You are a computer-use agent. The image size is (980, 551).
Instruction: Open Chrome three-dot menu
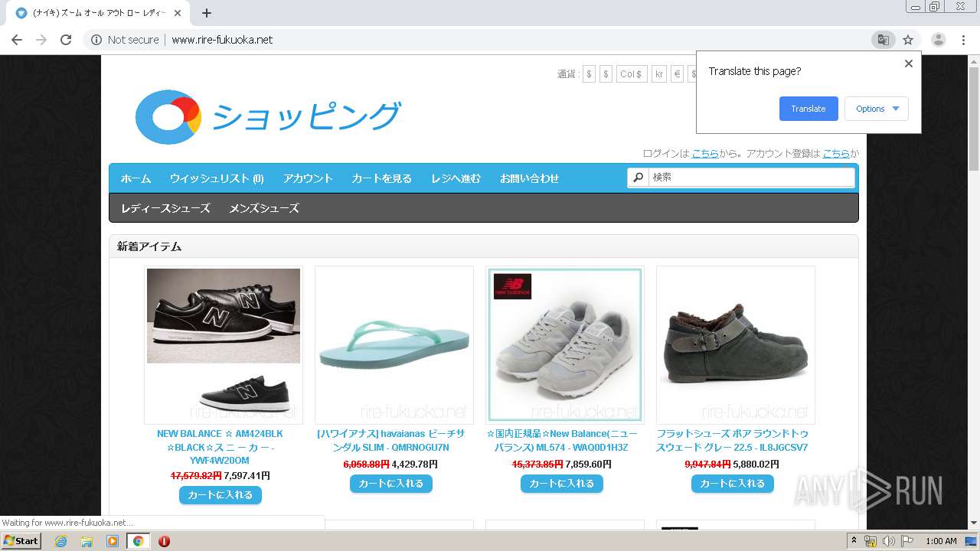pos(964,40)
